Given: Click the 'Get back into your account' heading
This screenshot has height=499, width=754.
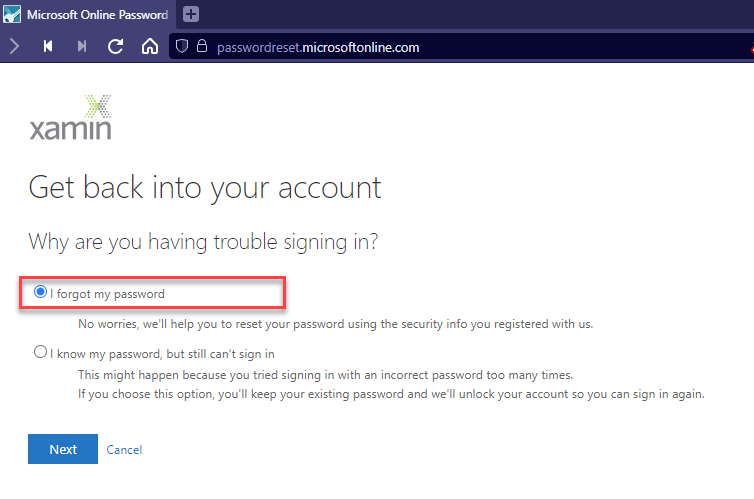Looking at the screenshot, I should (205, 187).
